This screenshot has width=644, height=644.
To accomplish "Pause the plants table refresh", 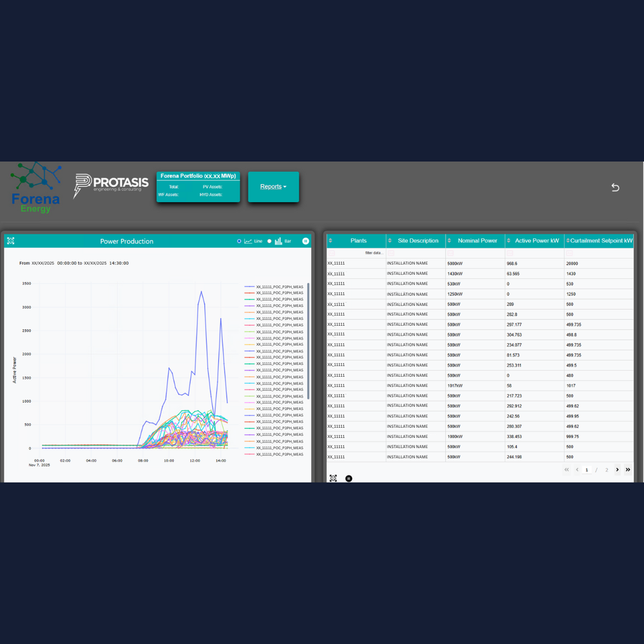I will point(348,478).
